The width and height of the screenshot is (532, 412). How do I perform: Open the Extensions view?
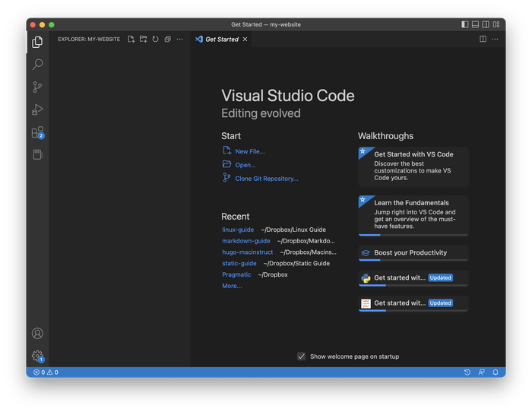coord(38,132)
